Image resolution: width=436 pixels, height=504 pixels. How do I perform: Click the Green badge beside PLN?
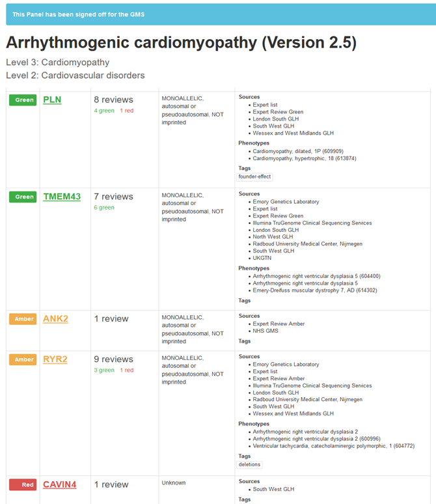(23, 100)
